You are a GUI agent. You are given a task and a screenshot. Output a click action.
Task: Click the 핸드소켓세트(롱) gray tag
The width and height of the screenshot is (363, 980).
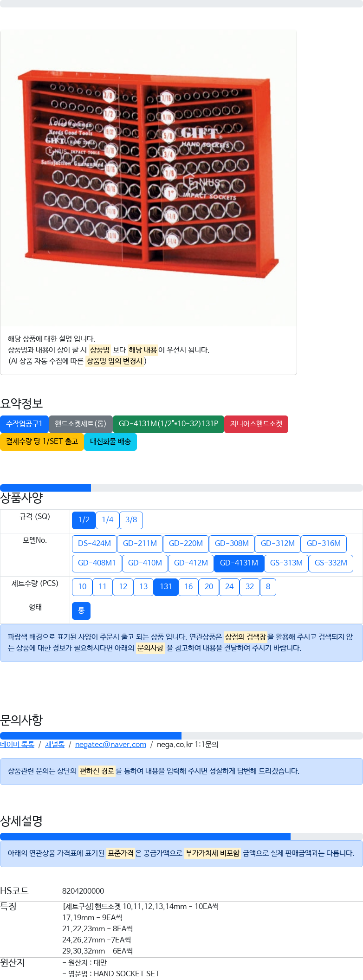(x=81, y=424)
